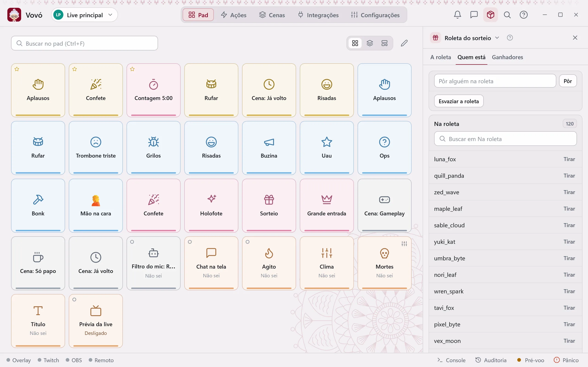The image size is (588, 367).
Task: Toggle the Agito state tile
Action: [269, 263]
